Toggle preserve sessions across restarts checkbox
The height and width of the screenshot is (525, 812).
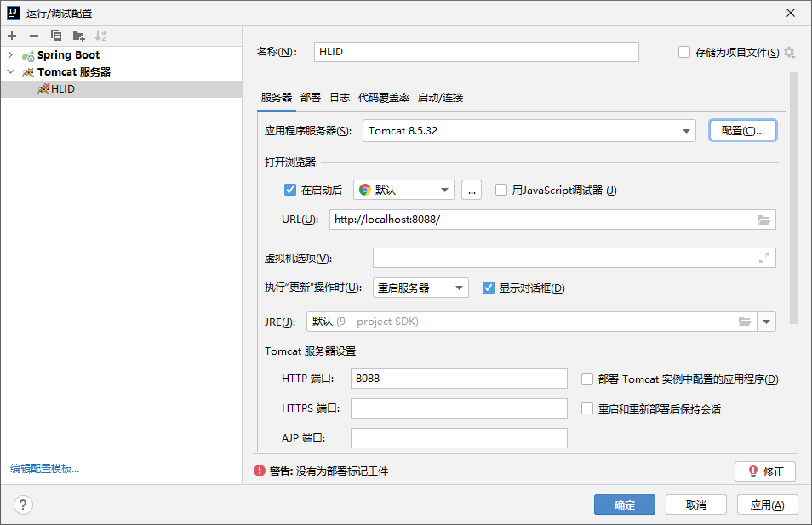(586, 408)
